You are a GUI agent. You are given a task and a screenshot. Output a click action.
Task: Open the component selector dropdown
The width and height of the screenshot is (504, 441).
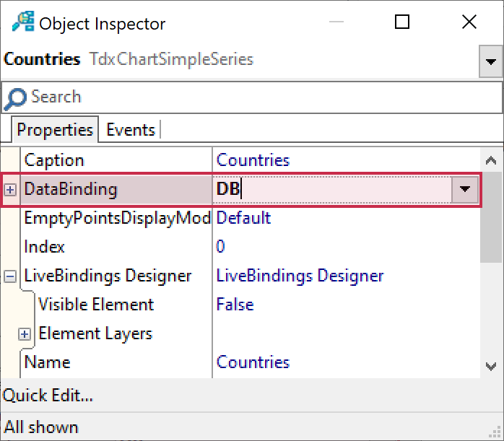click(x=491, y=62)
